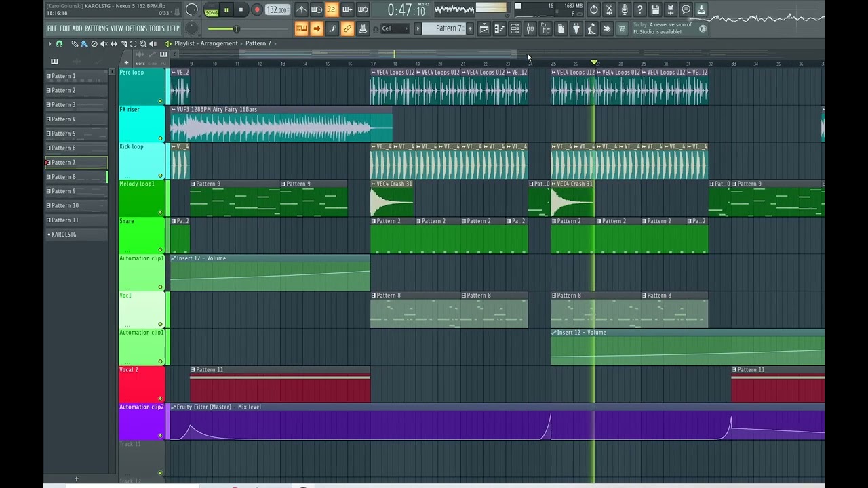Mute the Perc loop track
Viewport: 868px width, 488px height.
pos(160,101)
